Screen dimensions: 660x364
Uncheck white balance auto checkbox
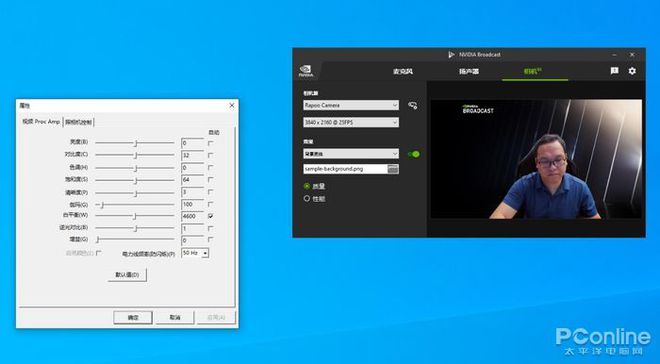pyautogui.click(x=210, y=216)
